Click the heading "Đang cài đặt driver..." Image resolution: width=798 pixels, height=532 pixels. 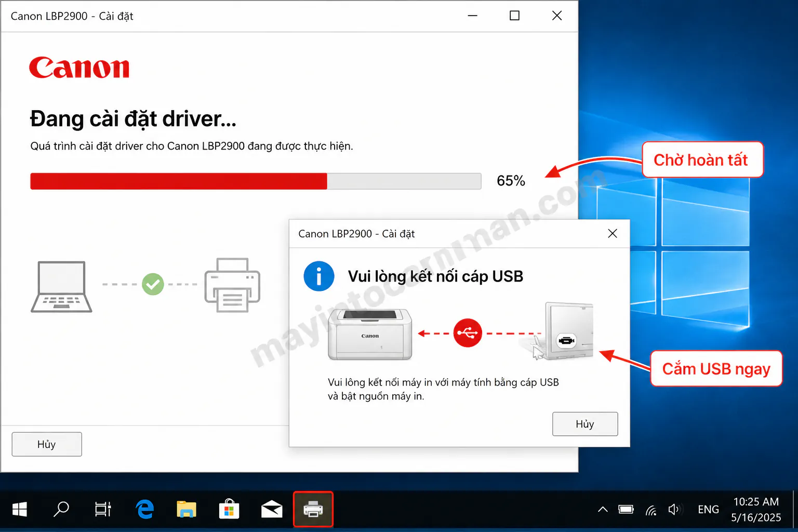(133, 119)
